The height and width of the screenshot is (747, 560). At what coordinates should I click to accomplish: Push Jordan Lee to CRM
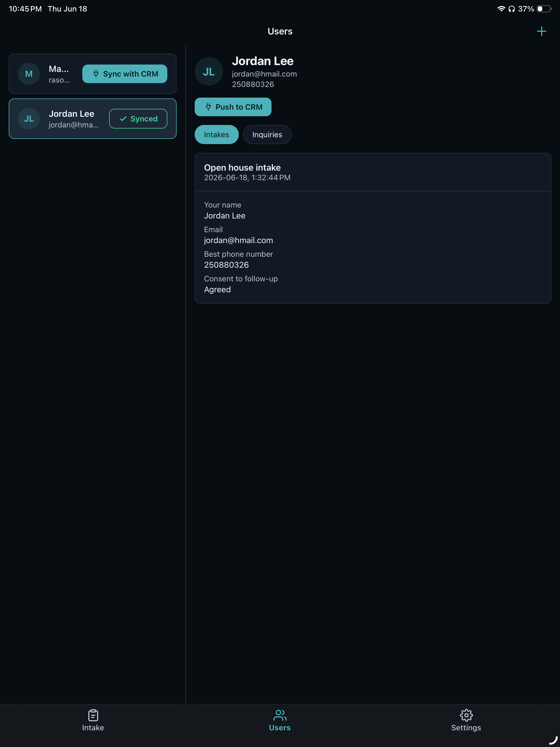(233, 107)
